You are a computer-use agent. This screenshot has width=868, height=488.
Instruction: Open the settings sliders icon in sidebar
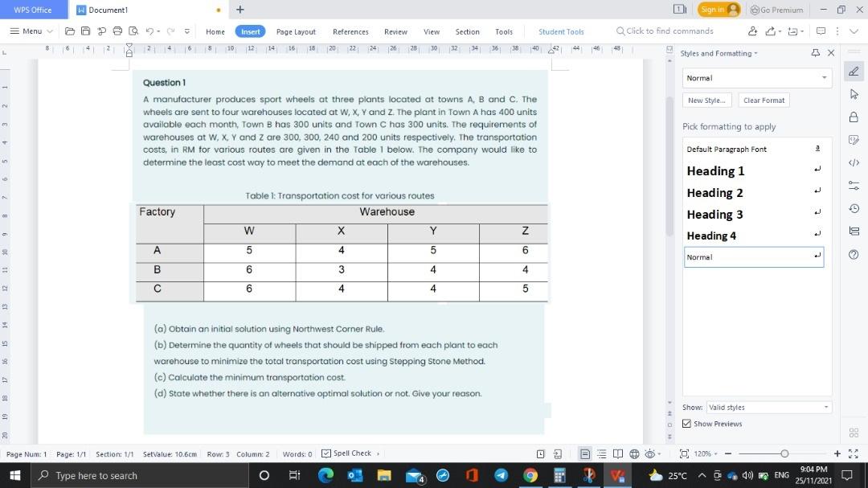click(854, 186)
